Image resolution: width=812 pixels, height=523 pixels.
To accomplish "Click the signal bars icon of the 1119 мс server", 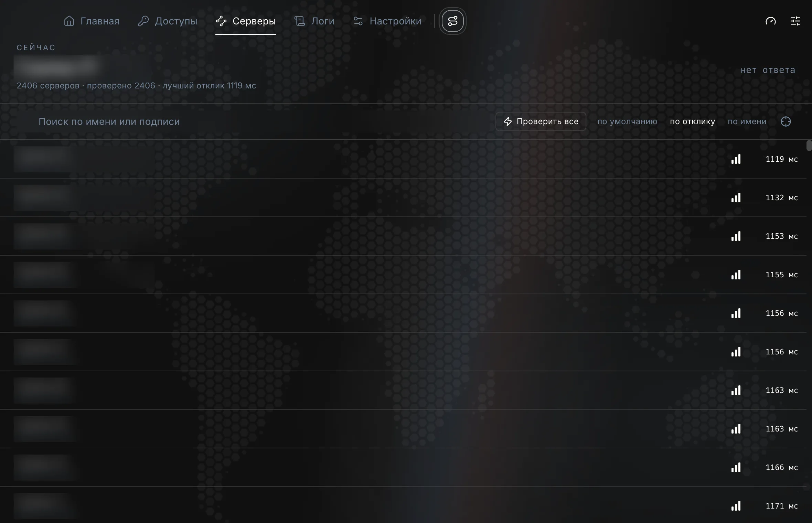I will click(x=736, y=159).
